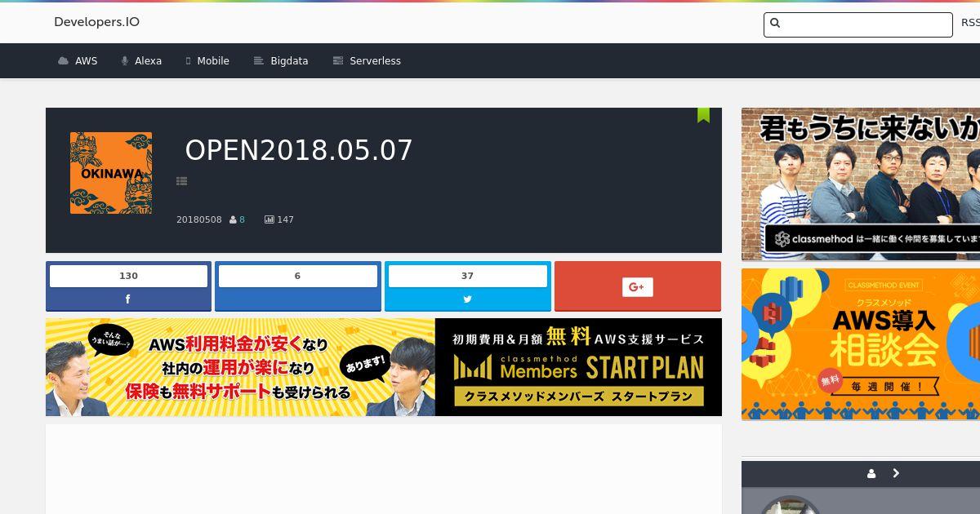Click the bars icon beside Bigdata

[x=259, y=61]
